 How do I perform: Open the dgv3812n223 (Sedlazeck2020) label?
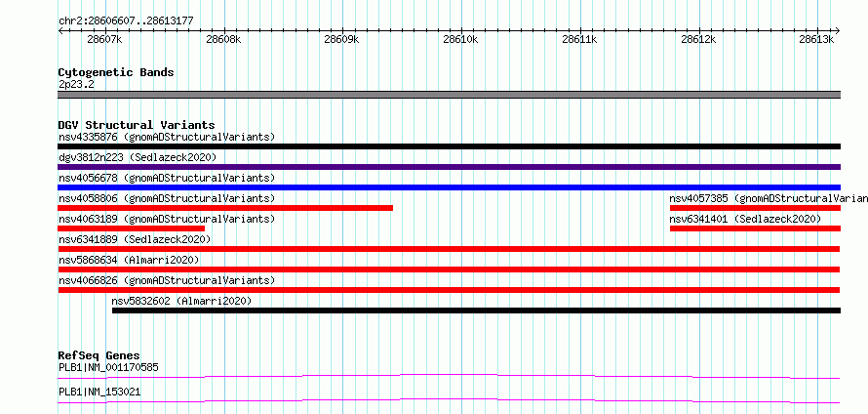pos(138,157)
